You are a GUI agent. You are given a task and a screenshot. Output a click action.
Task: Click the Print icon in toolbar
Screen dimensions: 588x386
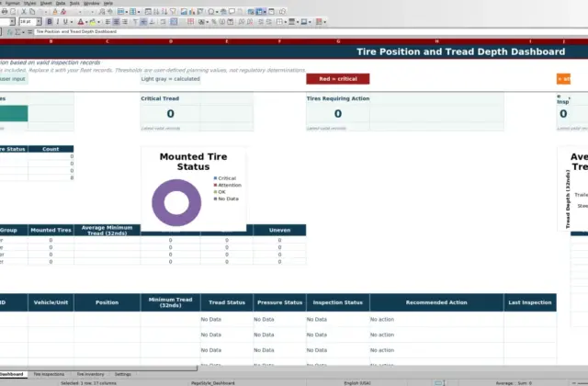click(5, 12)
